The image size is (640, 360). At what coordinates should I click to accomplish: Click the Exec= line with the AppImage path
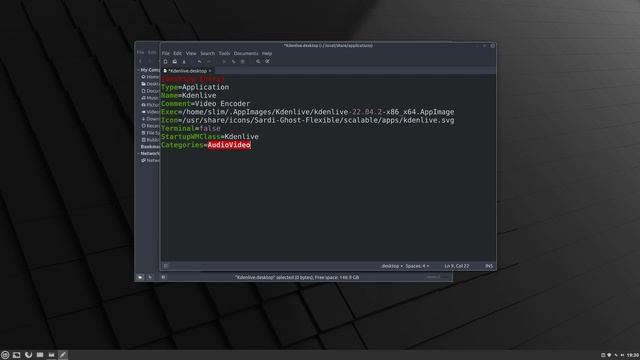[307, 112]
